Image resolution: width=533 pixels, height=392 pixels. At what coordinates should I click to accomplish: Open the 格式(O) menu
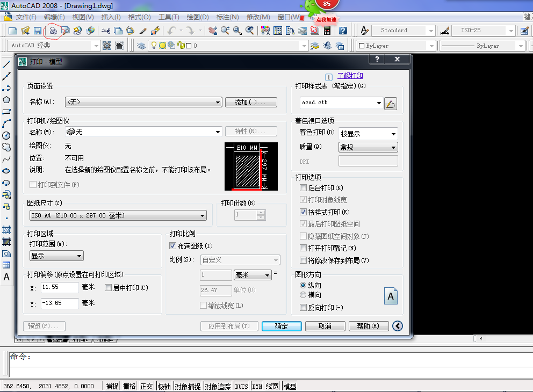pos(139,17)
